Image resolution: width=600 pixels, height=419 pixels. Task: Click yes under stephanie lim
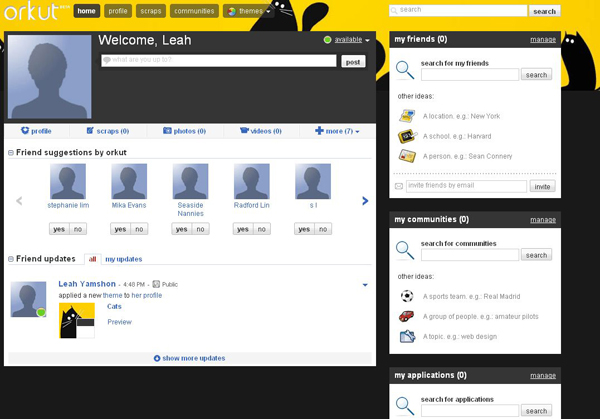click(59, 229)
